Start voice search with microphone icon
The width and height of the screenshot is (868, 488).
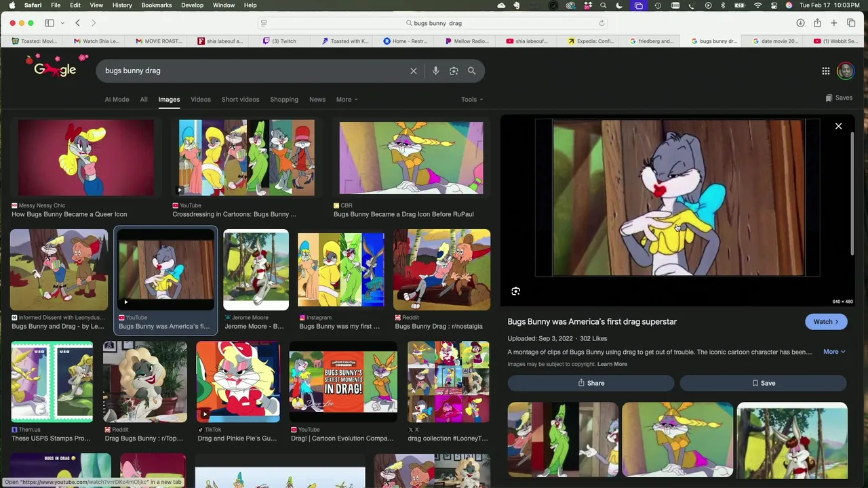[435, 70]
